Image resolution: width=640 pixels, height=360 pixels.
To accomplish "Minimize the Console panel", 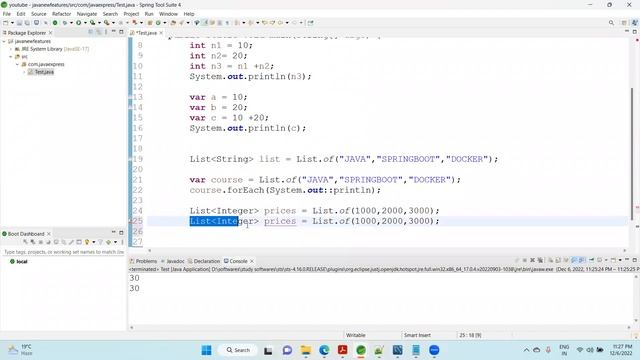I will click(627, 260).
